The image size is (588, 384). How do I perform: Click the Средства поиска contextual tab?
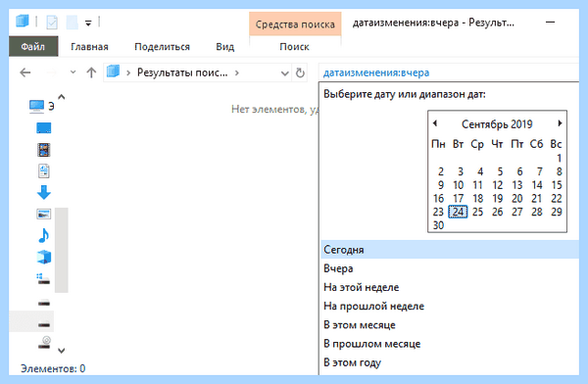click(x=295, y=24)
